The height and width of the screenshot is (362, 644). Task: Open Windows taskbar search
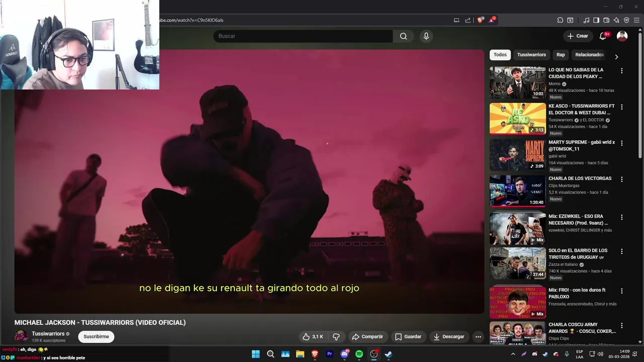click(x=271, y=354)
